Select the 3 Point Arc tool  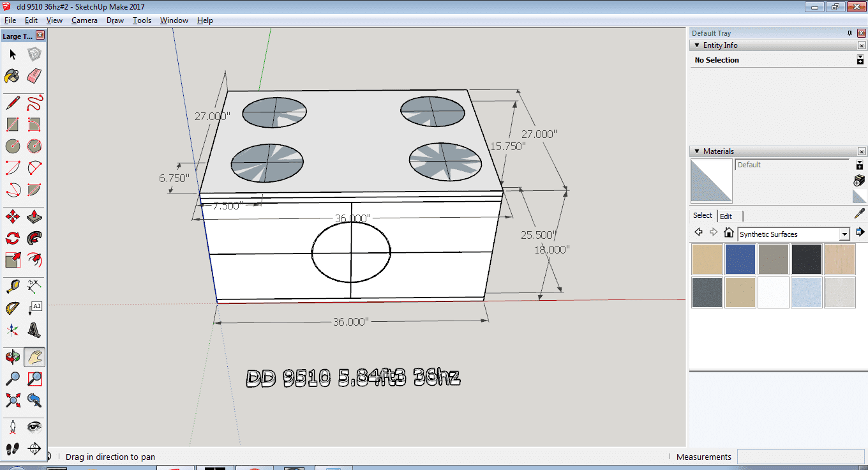(13, 190)
